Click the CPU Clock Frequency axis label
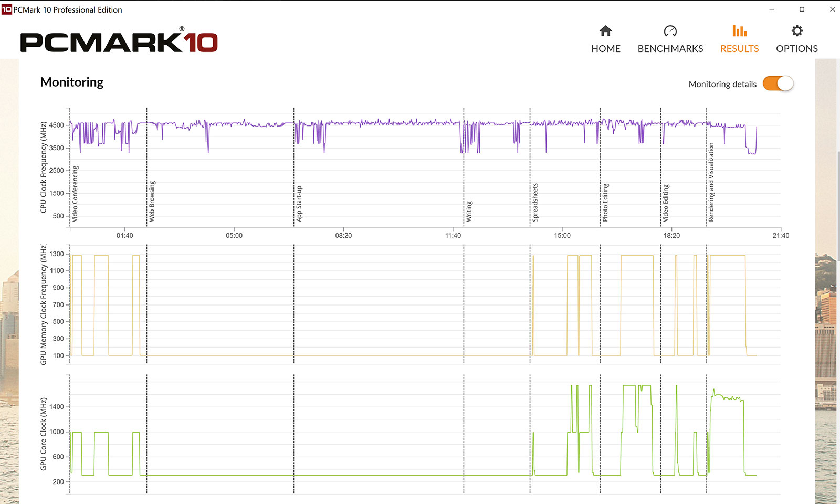Screen dimensions: 840x504 pos(44,167)
